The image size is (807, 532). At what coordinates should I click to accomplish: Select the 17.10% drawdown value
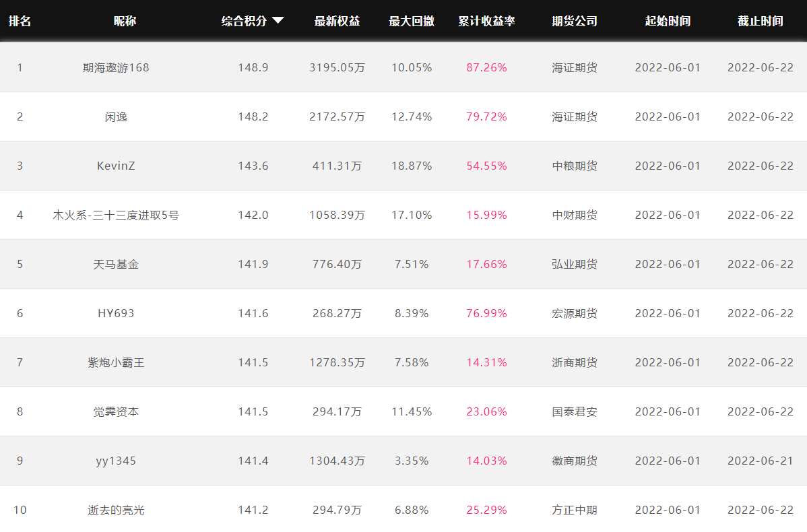[412, 215]
